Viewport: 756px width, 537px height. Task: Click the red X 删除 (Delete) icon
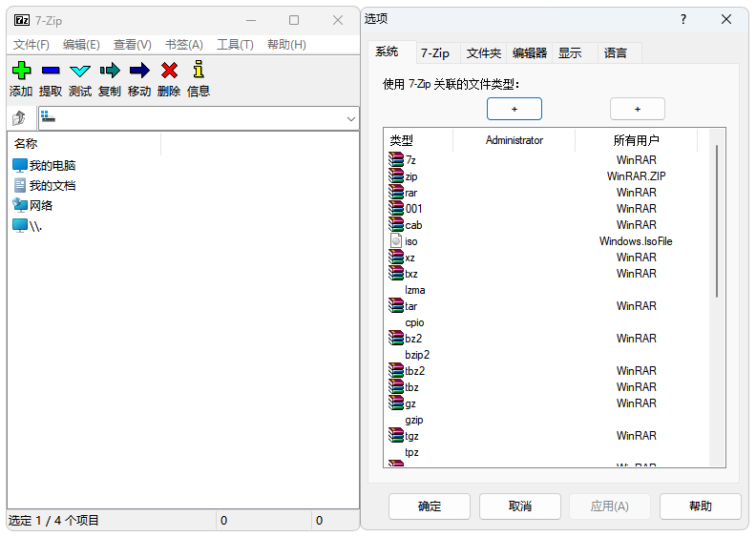pos(169,71)
